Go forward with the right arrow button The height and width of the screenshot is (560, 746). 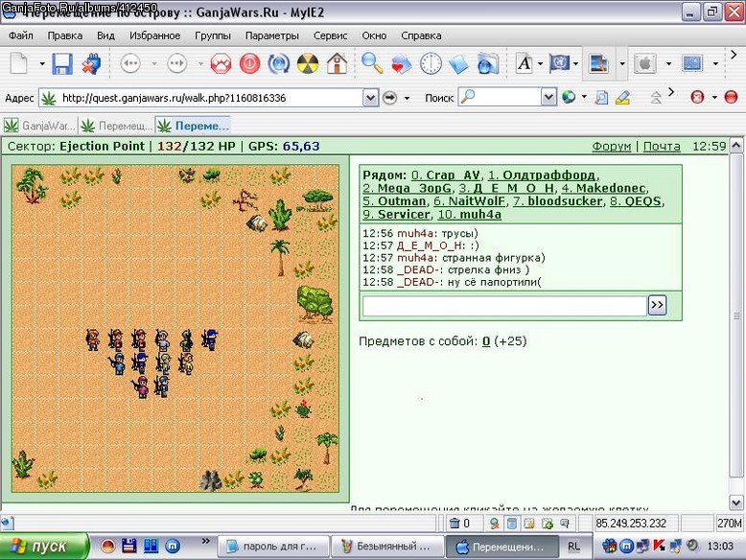click(x=177, y=63)
